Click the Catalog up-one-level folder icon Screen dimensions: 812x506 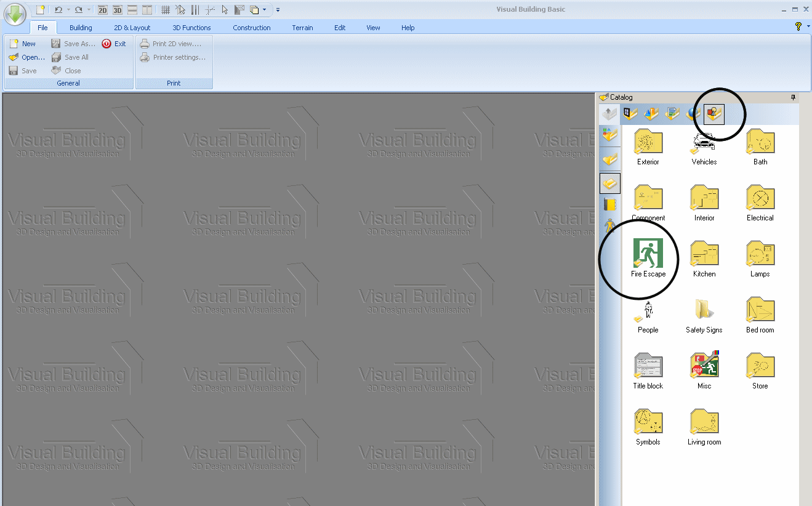pyautogui.click(x=609, y=114)
